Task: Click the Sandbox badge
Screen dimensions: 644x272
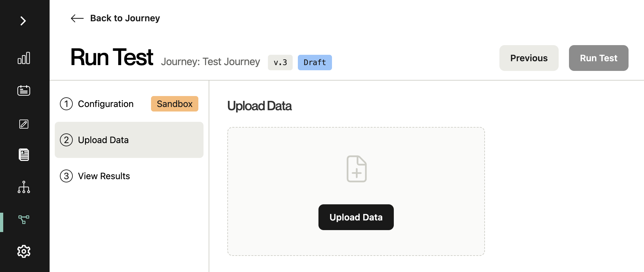Action: [175, 104]
